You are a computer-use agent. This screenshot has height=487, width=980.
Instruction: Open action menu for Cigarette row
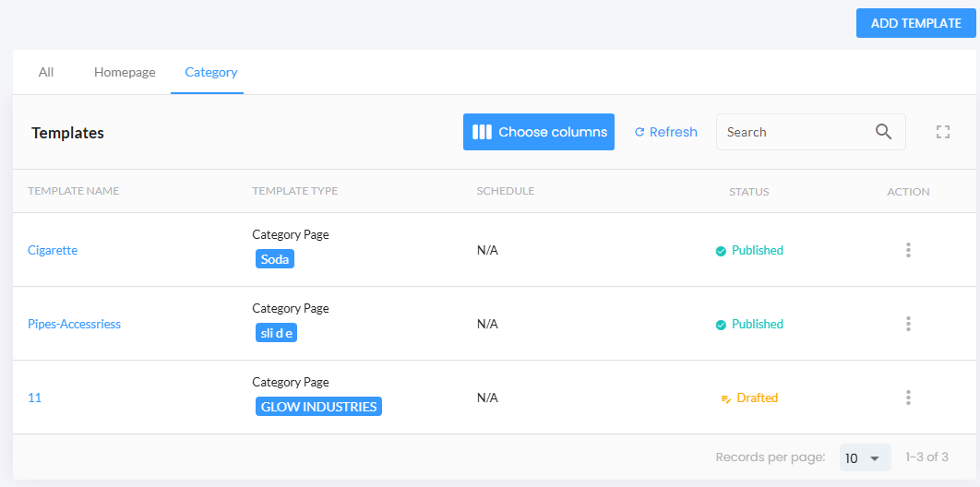tap(908, 250)
